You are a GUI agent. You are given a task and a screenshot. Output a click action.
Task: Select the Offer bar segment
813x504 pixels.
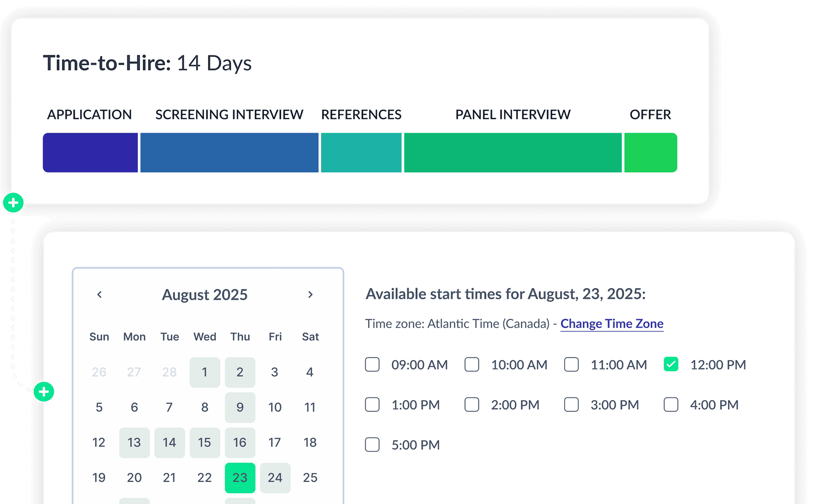click(651, 153)
